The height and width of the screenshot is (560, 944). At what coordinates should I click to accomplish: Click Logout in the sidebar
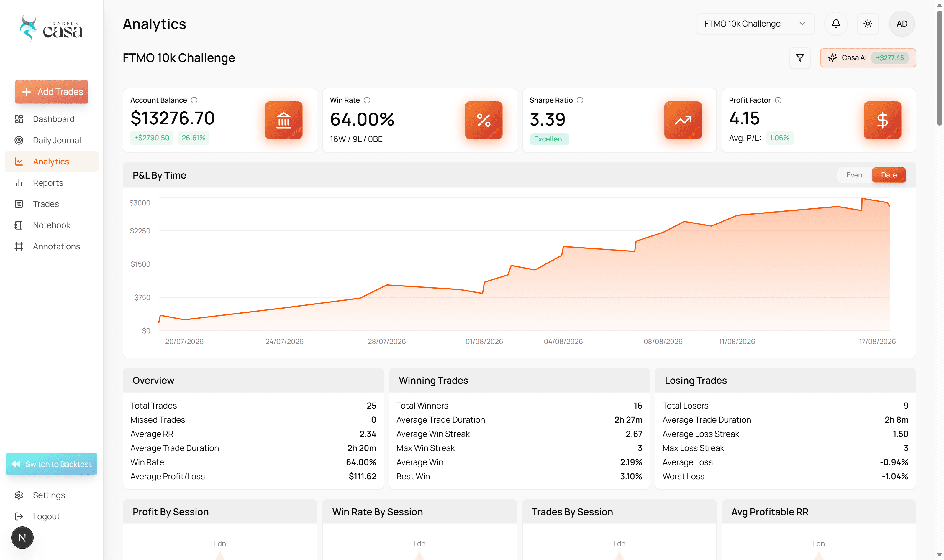click(51, 516)
